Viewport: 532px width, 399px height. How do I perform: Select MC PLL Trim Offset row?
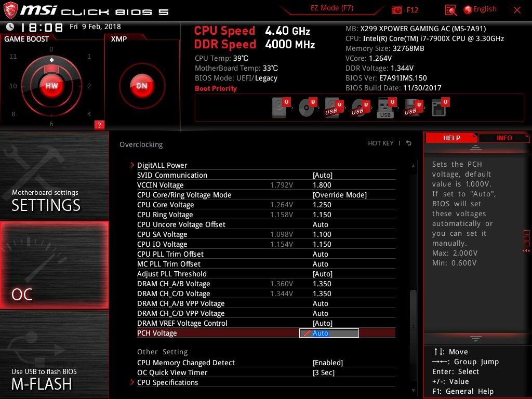point(266,263)
